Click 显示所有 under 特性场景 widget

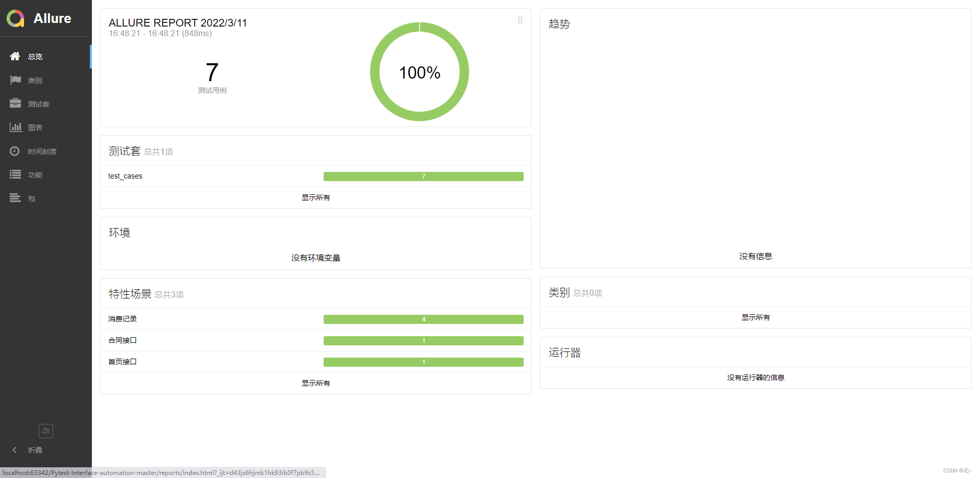click(x=316, y=383)
